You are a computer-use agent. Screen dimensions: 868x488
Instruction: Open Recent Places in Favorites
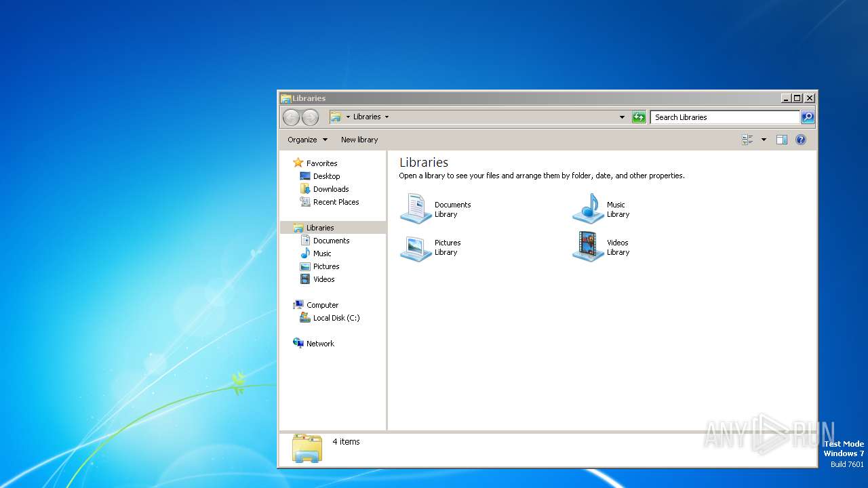336,202
